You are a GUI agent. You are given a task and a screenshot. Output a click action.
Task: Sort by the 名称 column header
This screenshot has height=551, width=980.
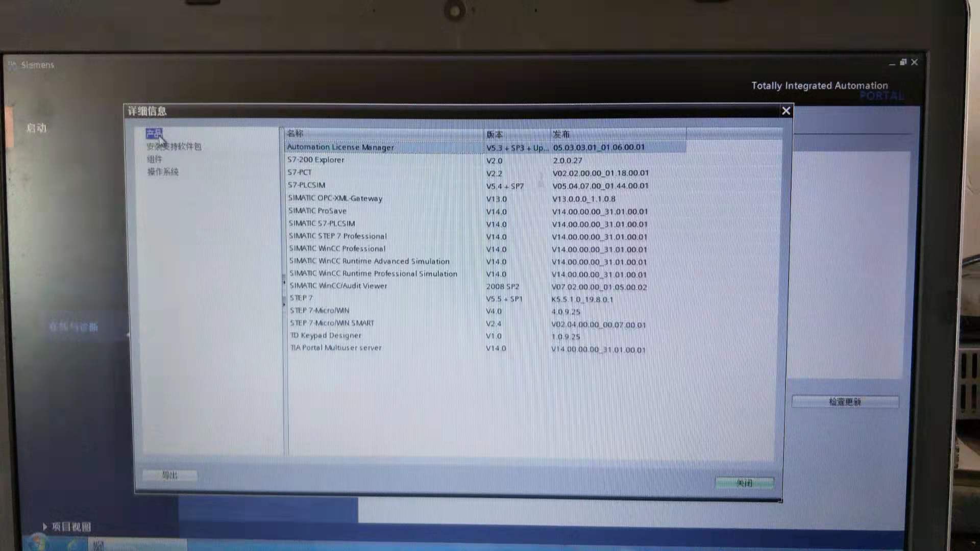click(x=295, y=134)
